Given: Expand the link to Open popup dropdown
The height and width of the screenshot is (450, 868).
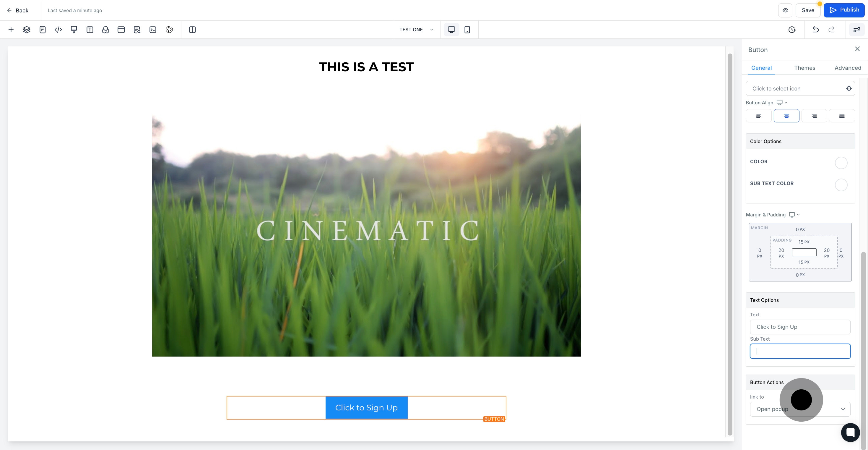Looking at the screenshot, I should (x=800, y=409).
